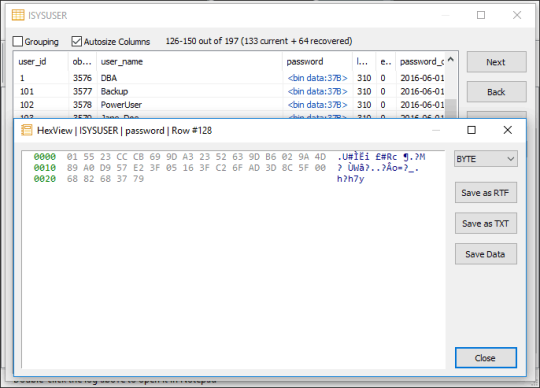This screenshot has width=540, height=388.
Task: Close the HexView window
Action: pos(508,130)
